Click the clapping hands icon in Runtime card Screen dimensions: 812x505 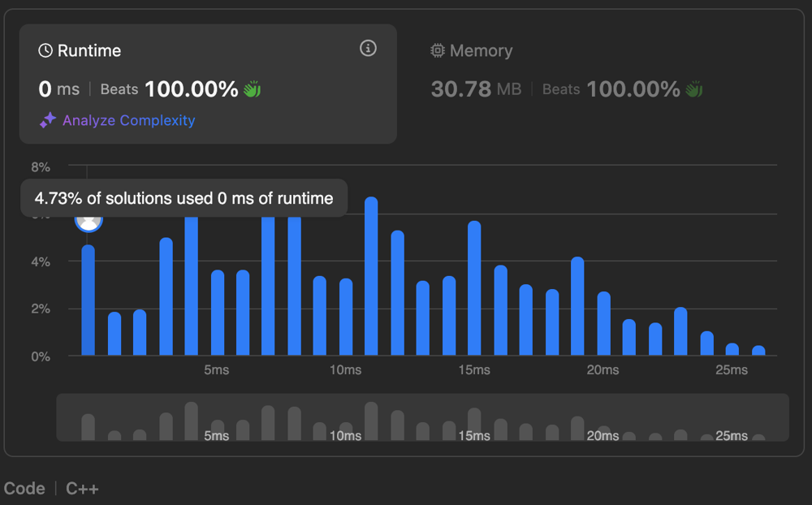(252, 89)
